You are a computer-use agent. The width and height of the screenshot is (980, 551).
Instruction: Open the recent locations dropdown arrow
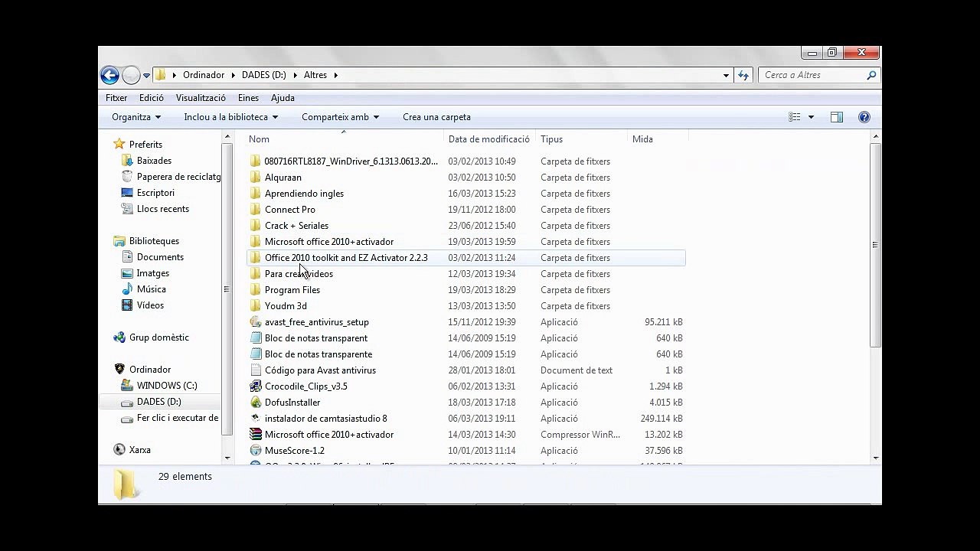146,76
